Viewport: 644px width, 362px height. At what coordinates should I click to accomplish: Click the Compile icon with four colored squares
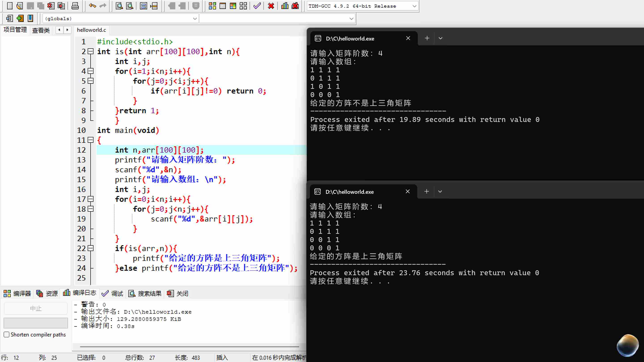tap(212, 6)
